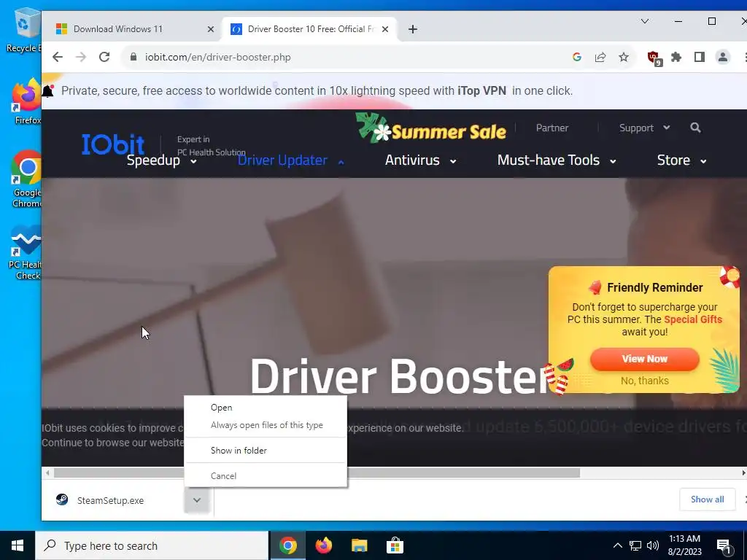Click the IObit logo
Screen dimensions: 747x560
113,144
